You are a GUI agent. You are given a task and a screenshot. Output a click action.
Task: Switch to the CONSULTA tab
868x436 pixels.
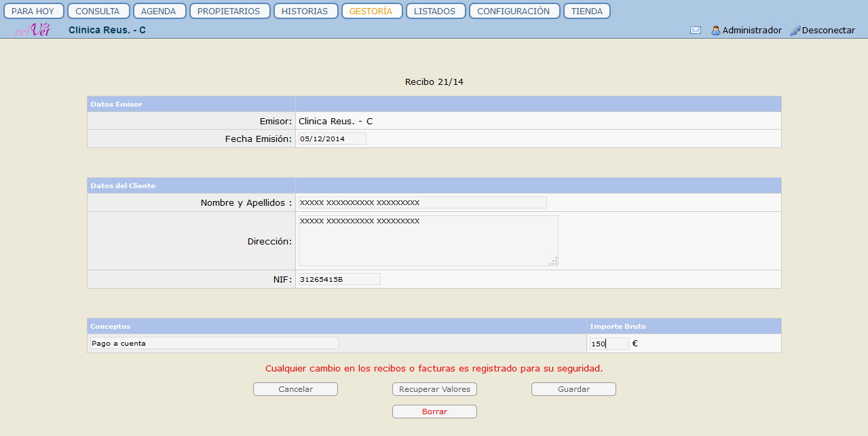[98, 12]
